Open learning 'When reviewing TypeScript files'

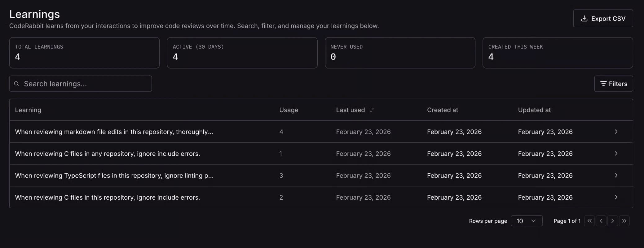point(114,175)
